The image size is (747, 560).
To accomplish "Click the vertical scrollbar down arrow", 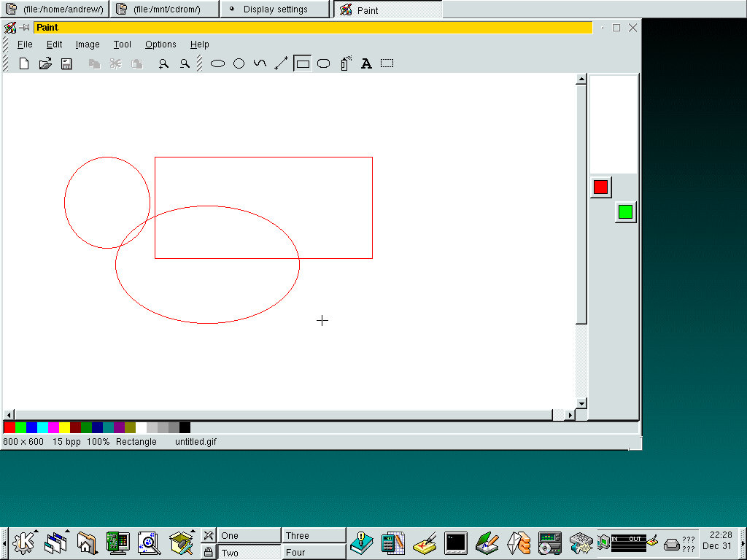I will coord(581,403).
